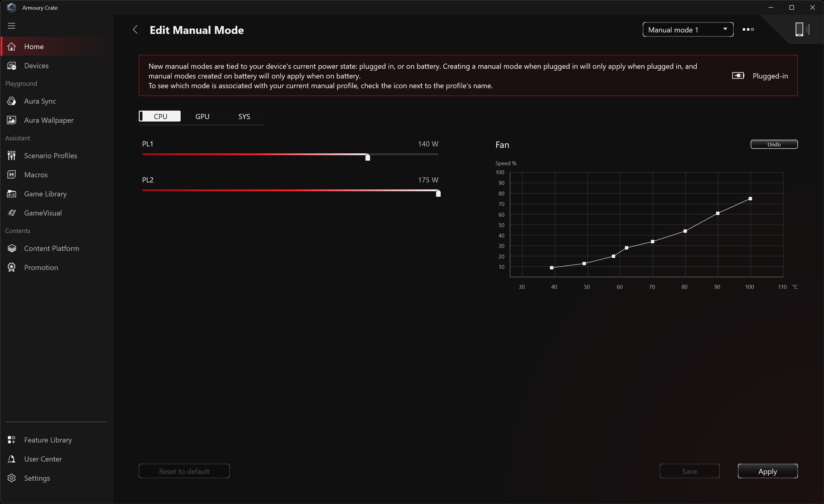Click the PL1 power slider handle

[368, 157]
